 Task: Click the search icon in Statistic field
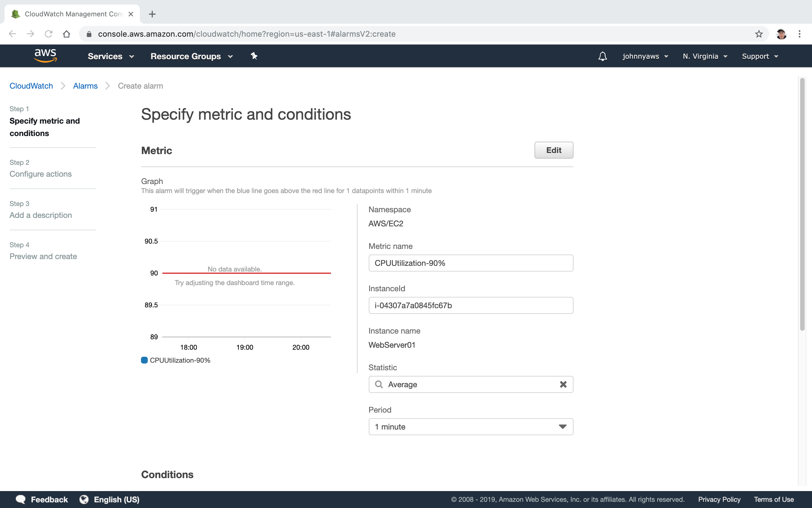pyautogui.click(x=379, y=384)
